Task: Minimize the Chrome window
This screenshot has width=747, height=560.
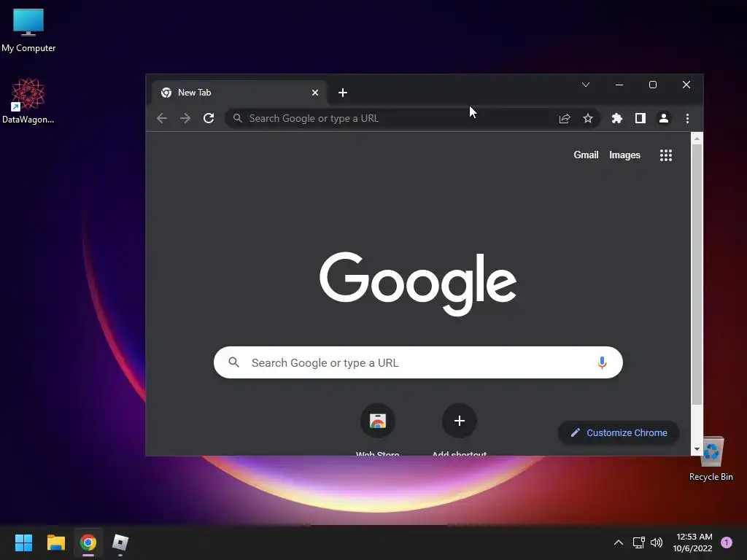Action: click(x=619, y=85)
